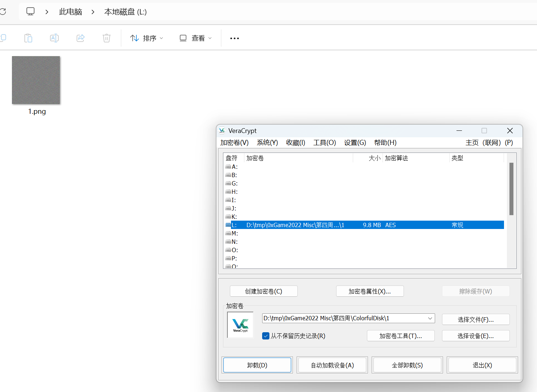
Task: Click the 1.png file name label
Action: tap(37, 112)
